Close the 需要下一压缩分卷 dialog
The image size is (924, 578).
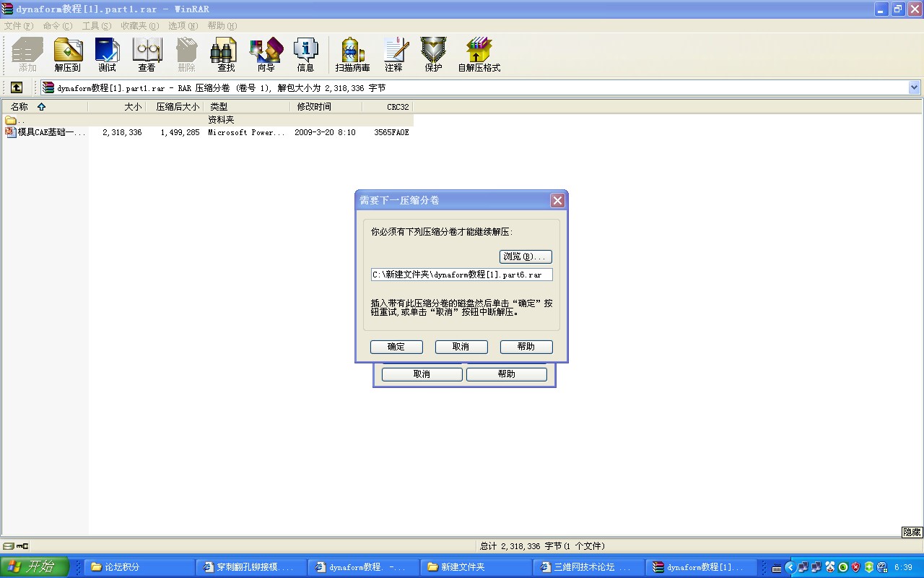[x=557, y=201]
